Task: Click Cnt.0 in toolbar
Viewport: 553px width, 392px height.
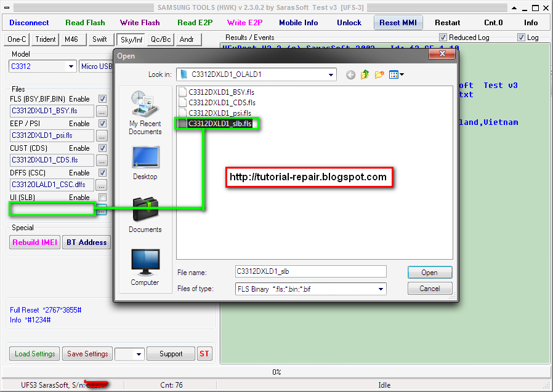Action: coord(493,23)
